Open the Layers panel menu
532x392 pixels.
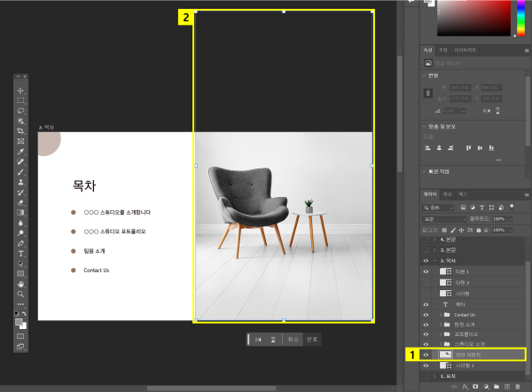[527, 194]
